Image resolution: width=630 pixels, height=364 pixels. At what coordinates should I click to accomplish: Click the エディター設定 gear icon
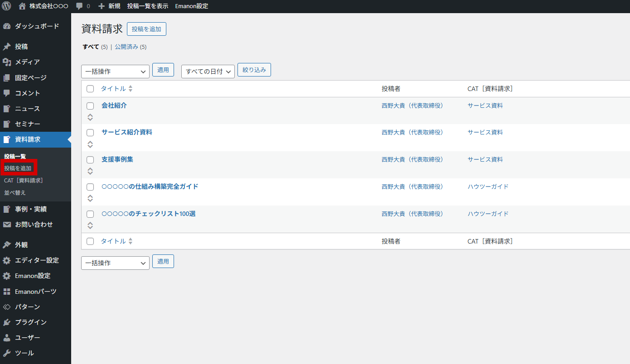7,260
